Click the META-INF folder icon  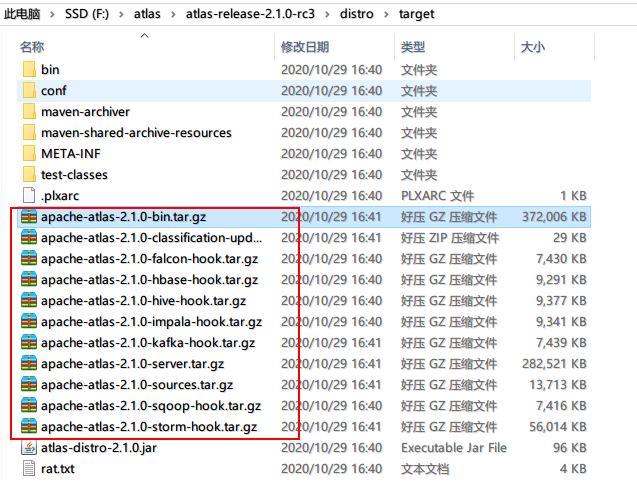pos(28,154)
